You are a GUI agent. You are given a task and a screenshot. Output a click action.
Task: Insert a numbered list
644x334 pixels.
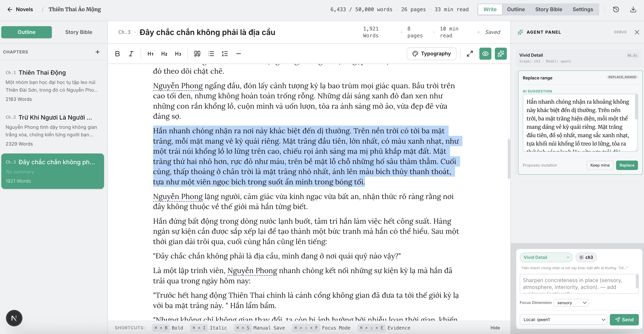[225, 54]
